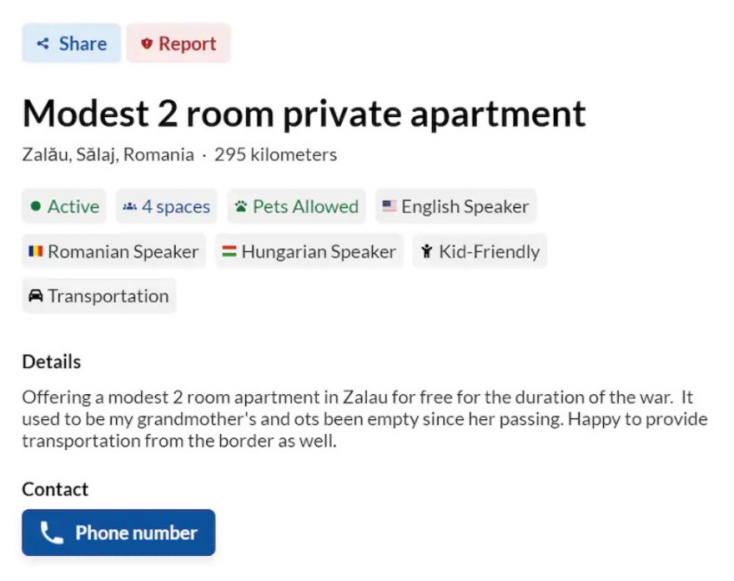
Task: Click the Hungarian Speaker tag label
Action: (318, 252)
